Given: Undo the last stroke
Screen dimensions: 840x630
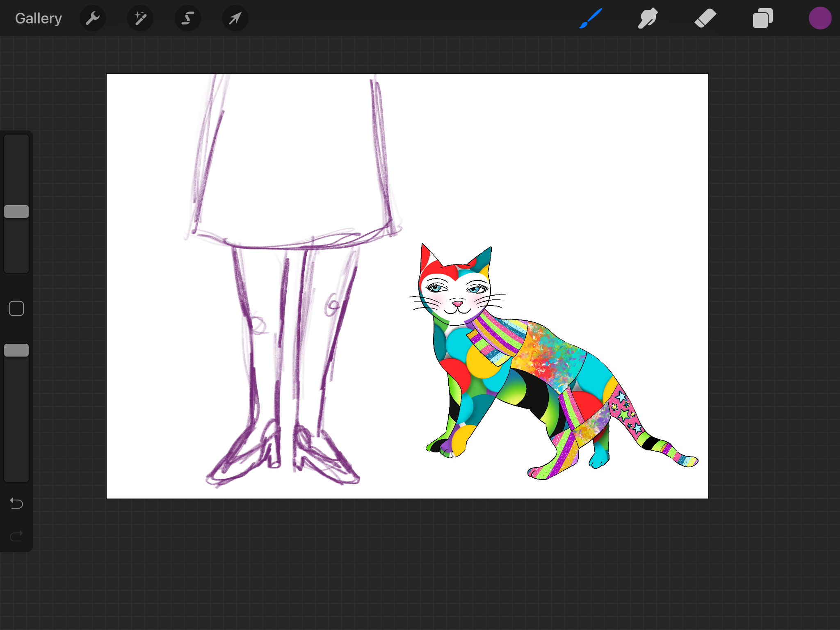Looking at the screenshot, I should pos(16,503).
